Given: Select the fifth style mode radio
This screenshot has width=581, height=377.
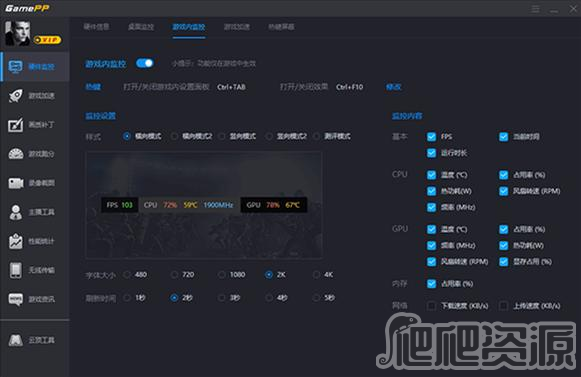Looking at the screenshot, I should coord(316,136).
